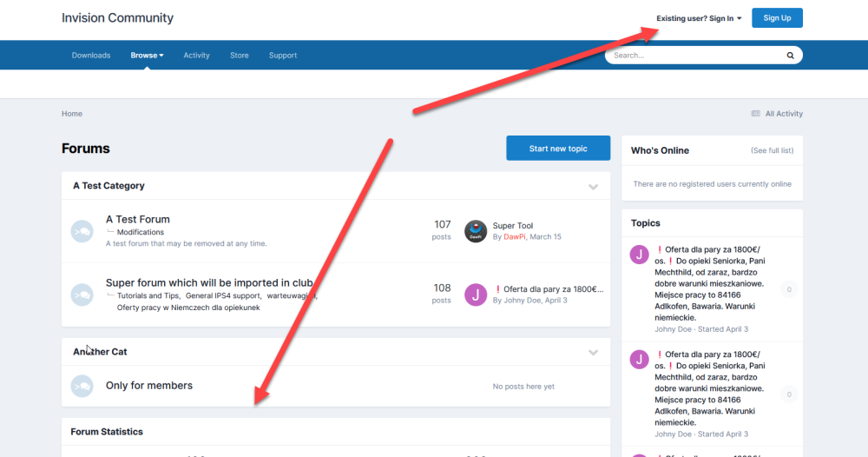
Task: Open the Modifications subforum link
Action: [x=141, y=232]
